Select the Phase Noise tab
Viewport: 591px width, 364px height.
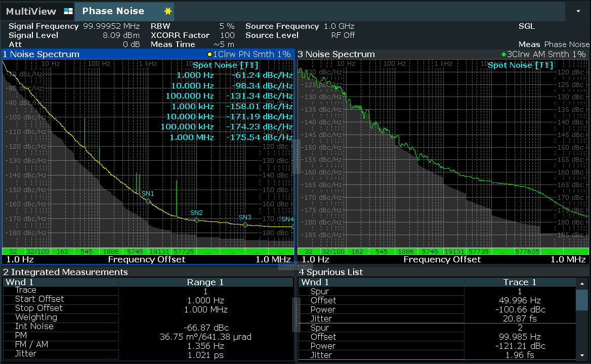click(x=113, y=11)
